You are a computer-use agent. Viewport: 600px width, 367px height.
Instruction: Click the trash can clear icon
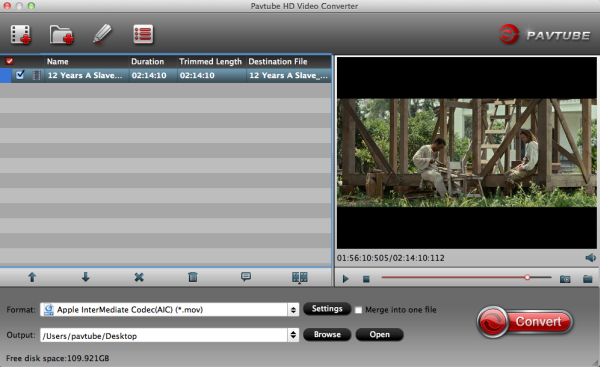tap(193, 277)
